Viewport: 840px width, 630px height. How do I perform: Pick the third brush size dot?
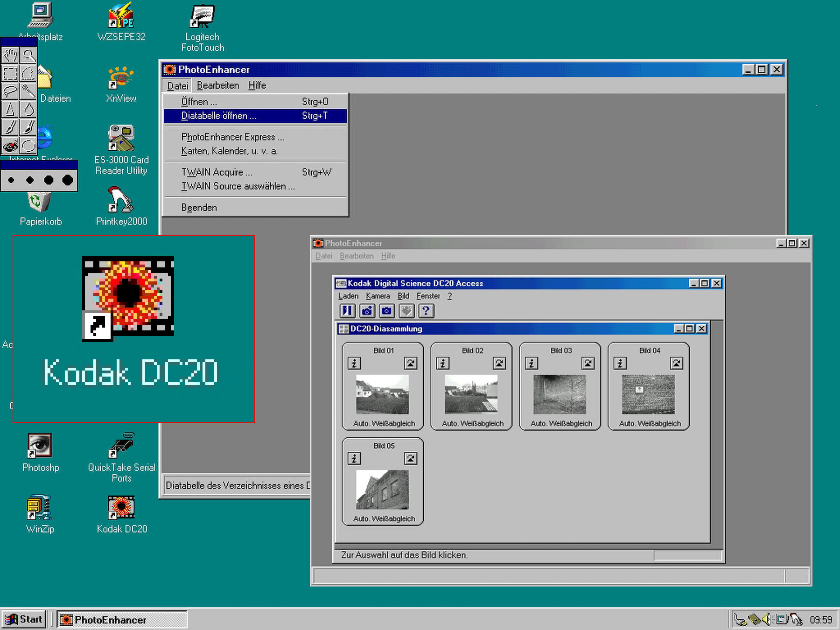(49, 180)
